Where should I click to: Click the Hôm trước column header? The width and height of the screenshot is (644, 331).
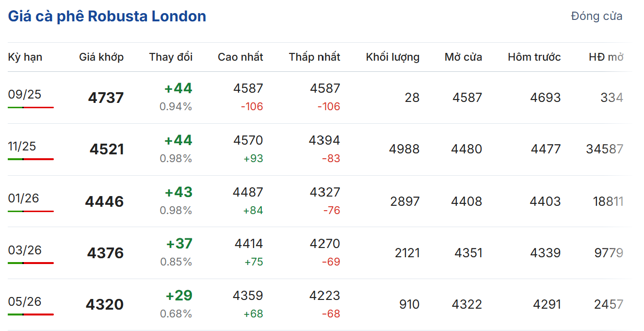534,57
